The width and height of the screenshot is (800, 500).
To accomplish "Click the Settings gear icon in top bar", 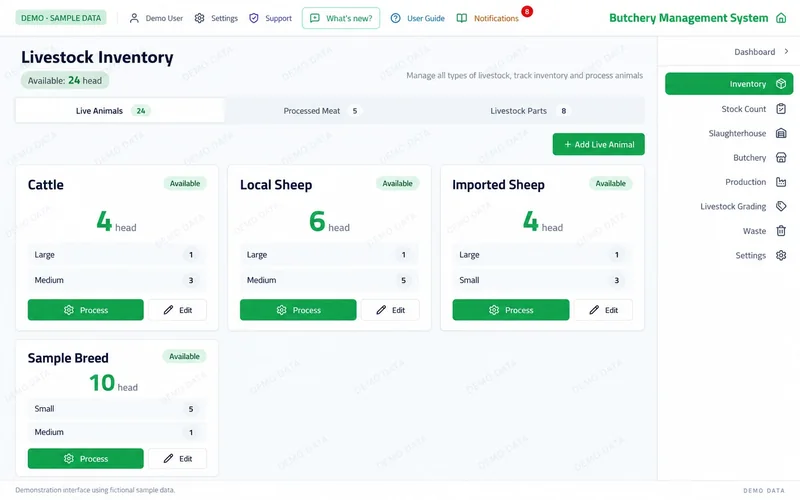I will [199, 18].
